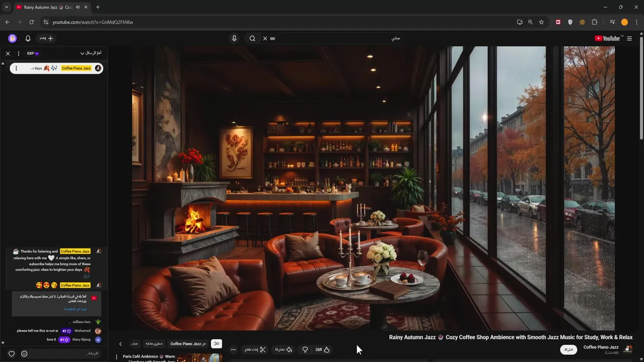
Task: Open a new browser tab
Action: tap(98, 7)
